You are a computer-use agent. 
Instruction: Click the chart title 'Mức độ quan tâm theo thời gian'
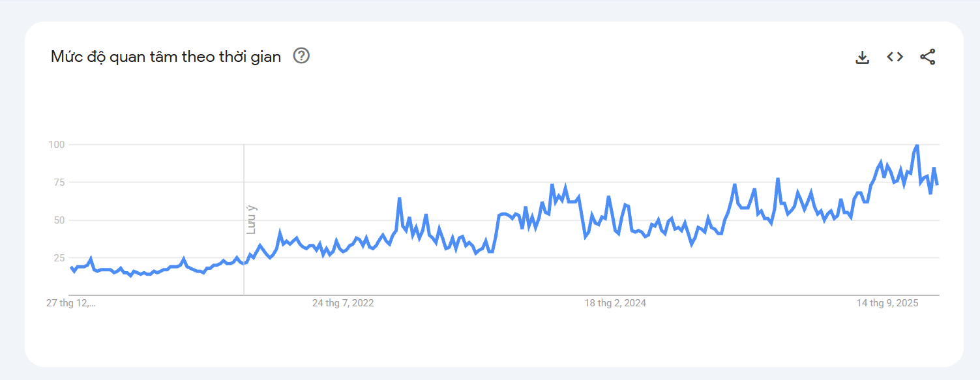pyautogui.click(x=166, y=57)
